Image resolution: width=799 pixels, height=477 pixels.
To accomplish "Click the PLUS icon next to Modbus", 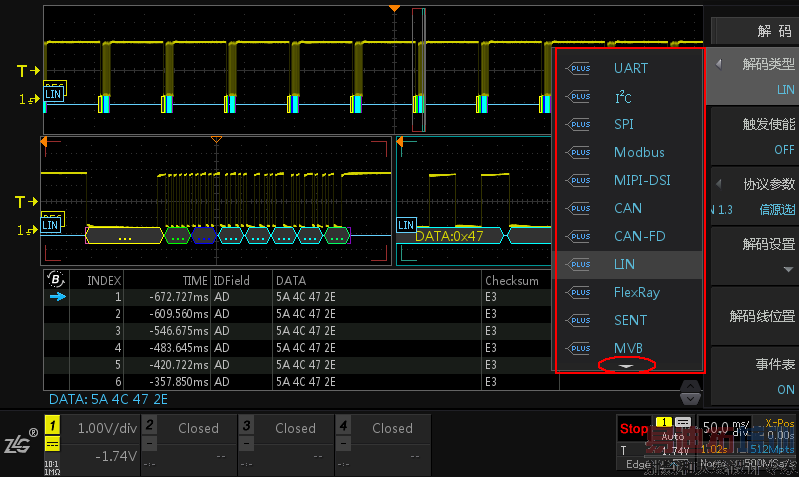I will pos(578,153).
